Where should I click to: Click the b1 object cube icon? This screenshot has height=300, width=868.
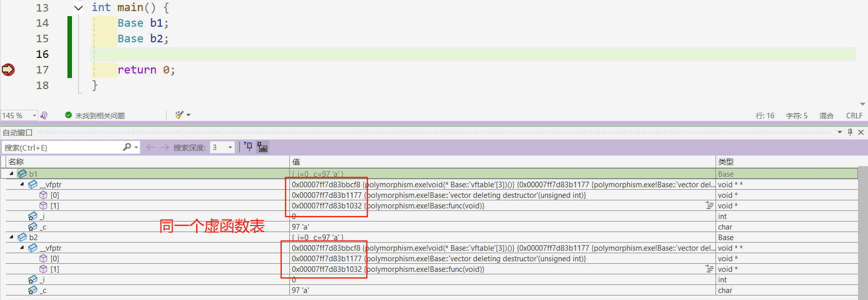point(22,174)
